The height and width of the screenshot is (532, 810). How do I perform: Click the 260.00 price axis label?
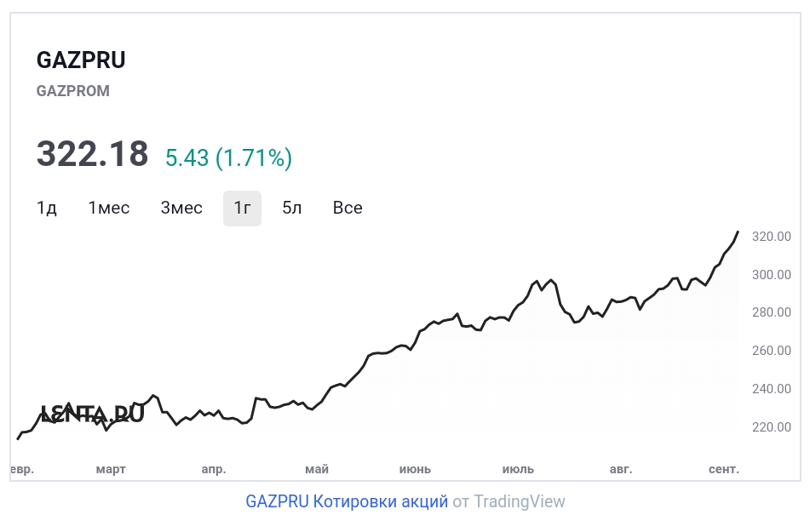[x=772, y=351]
